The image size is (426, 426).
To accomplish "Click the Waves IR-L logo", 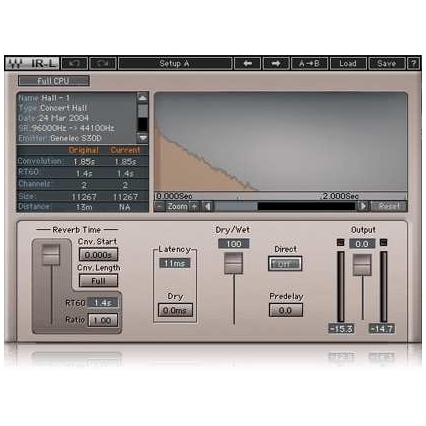I will click(32, 63).
